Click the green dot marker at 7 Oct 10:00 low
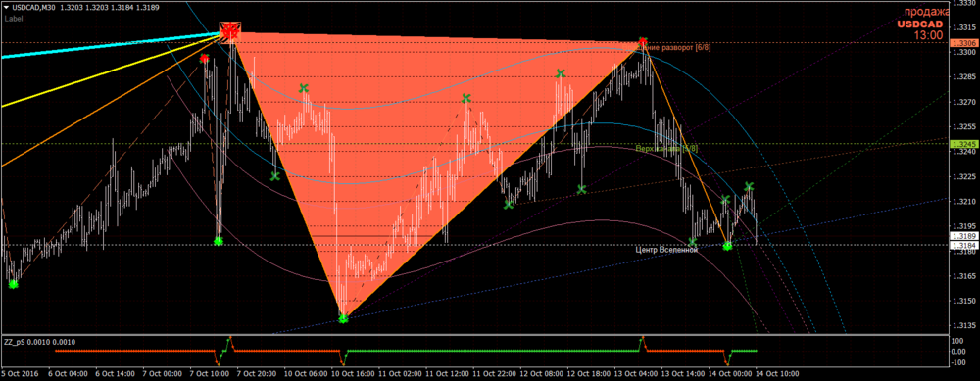 [x=218, y=241]
